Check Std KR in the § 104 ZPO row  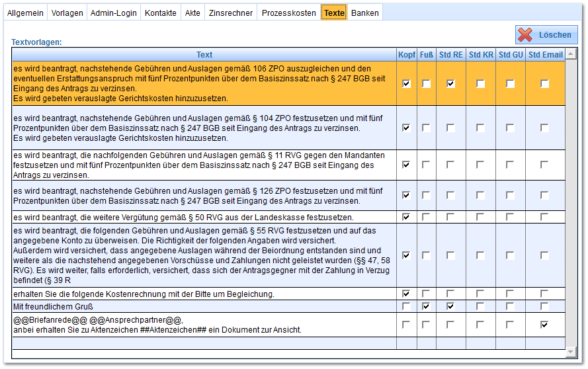[480, 128]
